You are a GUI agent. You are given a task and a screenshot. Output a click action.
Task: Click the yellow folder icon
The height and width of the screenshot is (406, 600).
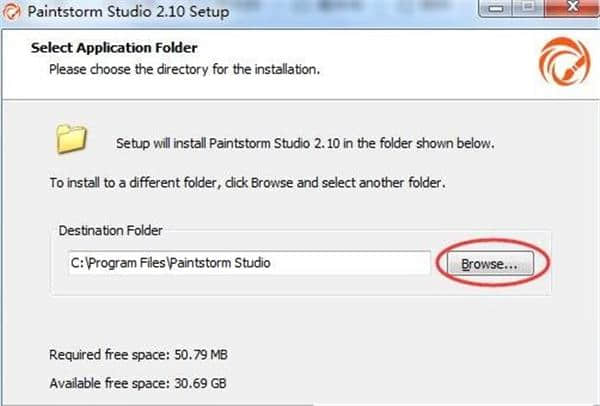[x=71, y=139]
